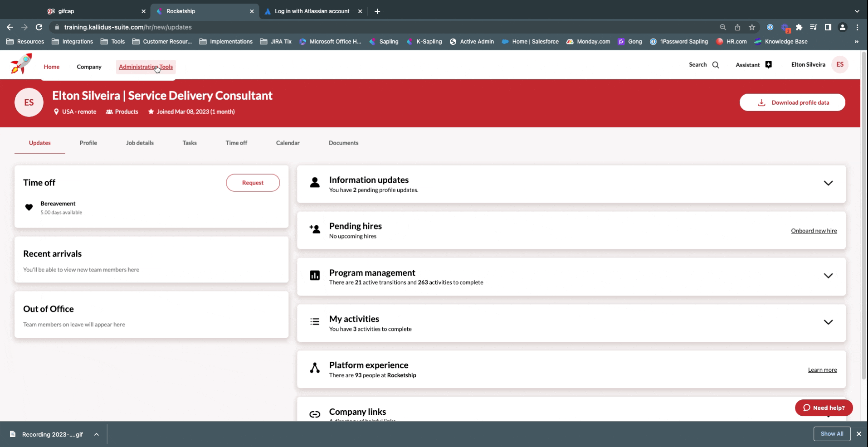This screenshot has height=447, width=868.
Task: Bookmark the page with the star icon
Action: coord(752,27)
